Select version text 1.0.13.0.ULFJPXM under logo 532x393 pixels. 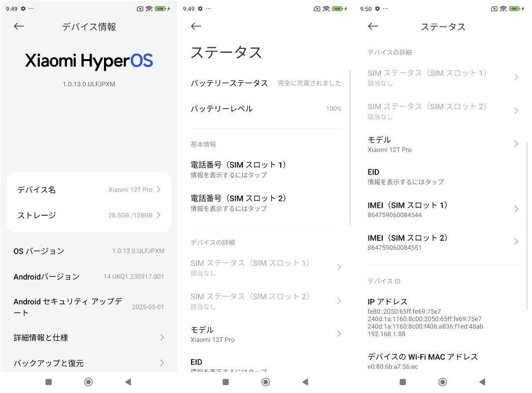coord(89,84)
